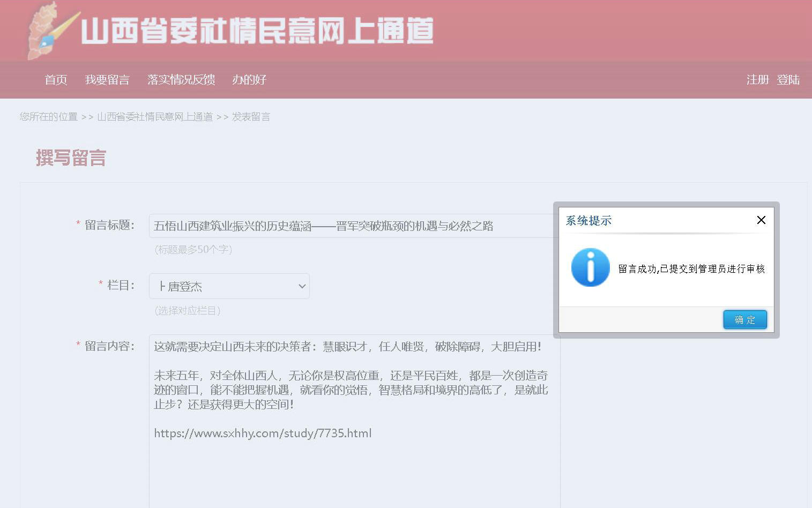Click the Shanxi map and pen logo
The image size is (812, 508).
pos(51,31)
